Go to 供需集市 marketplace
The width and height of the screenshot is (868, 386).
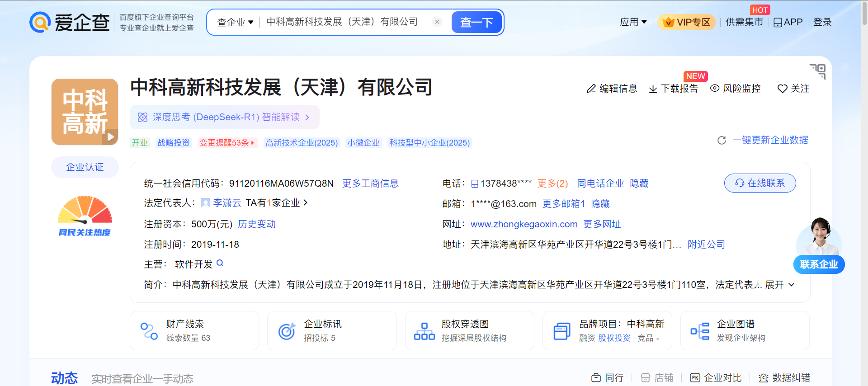coord(744,22)
